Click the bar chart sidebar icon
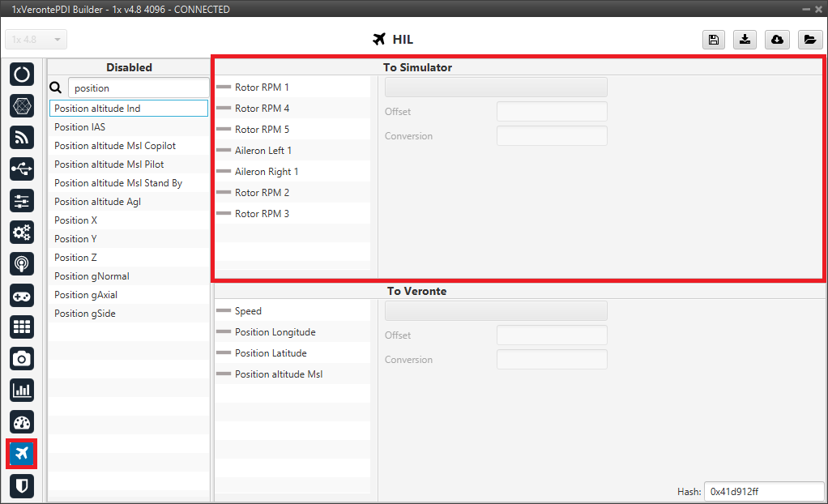This screenshot has width=828, height=504. click(x=22, y=390)
